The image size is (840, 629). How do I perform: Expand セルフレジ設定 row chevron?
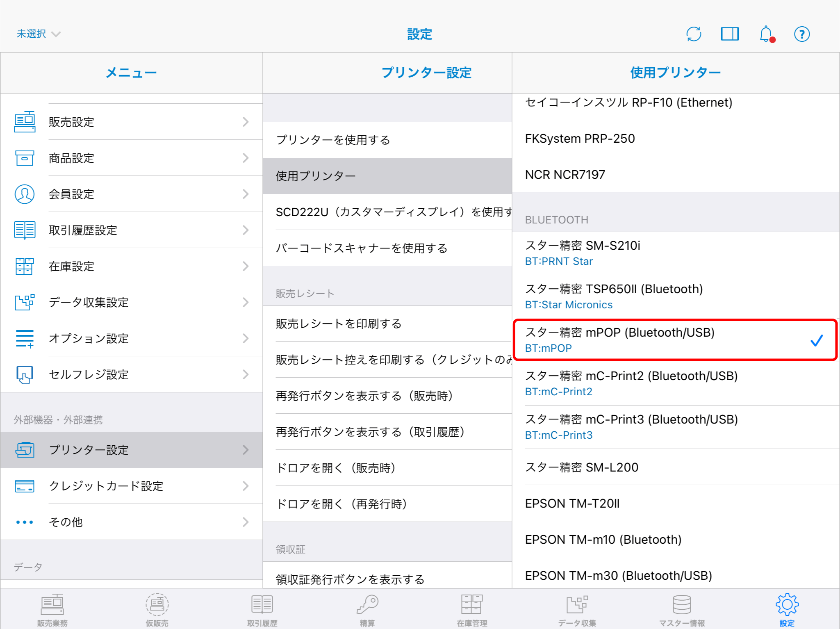coord(246,374)
